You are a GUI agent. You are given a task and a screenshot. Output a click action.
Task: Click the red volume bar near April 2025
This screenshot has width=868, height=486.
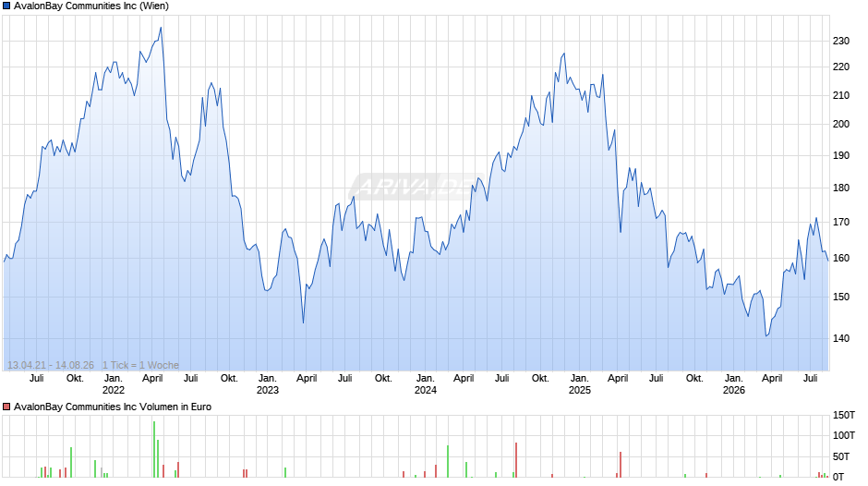click(621, 465)
